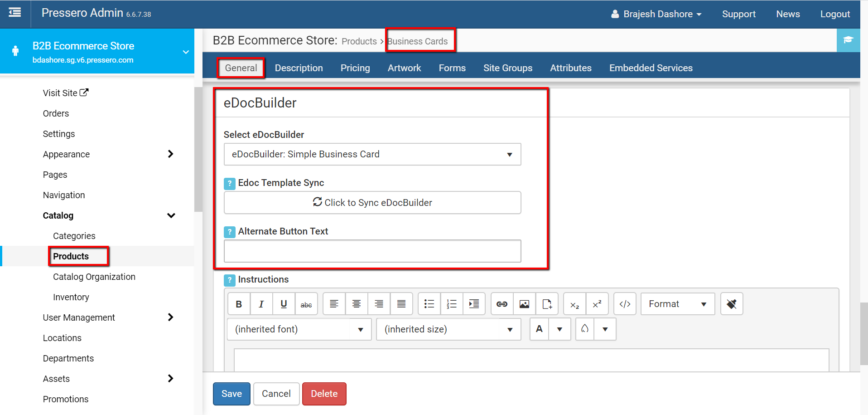Open the News link
868x415 pixels.
[788, 14]
